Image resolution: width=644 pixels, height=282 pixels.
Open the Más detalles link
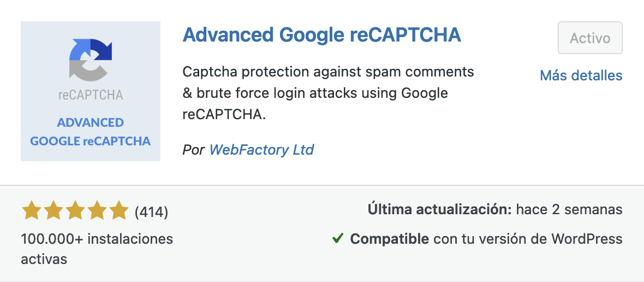(581, 75)
